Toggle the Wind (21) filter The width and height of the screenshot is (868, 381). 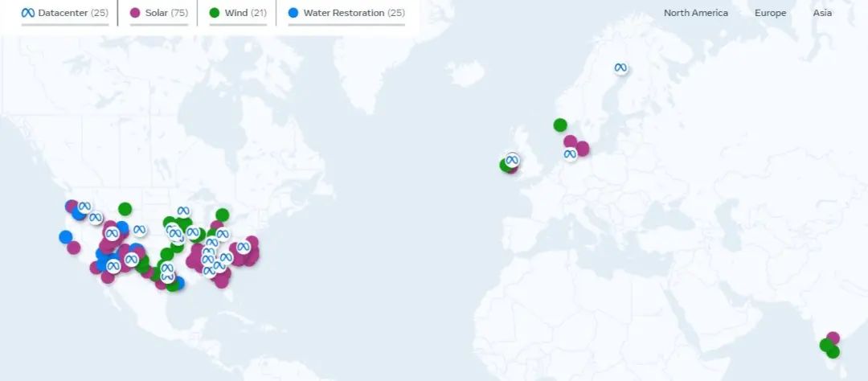tap(238, 13)
